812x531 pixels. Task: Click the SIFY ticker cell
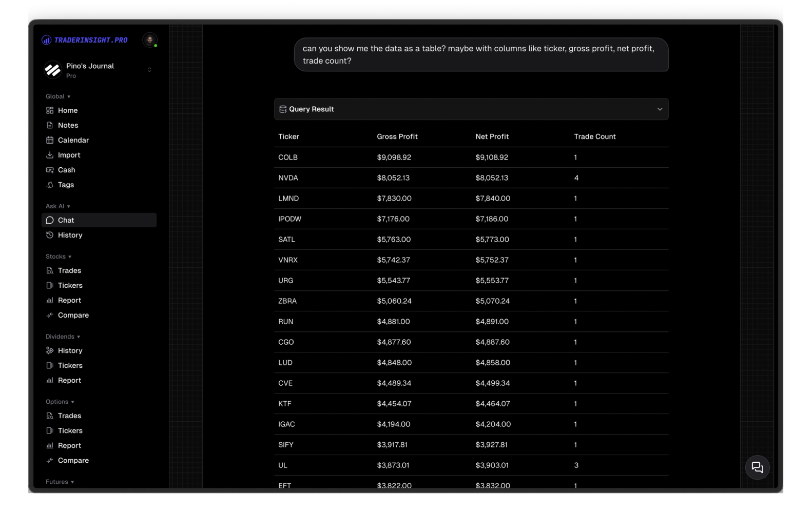click(x=286, y=445)
